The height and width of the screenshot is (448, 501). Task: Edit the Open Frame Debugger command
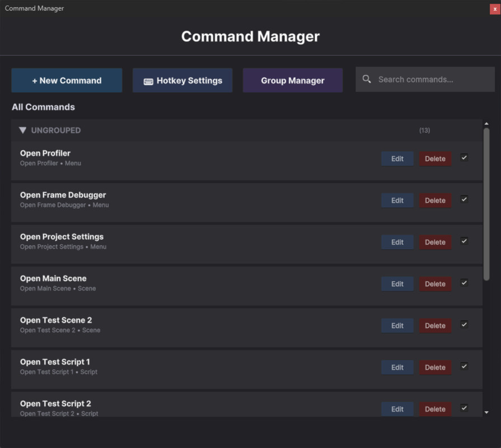click(x=397, y=200)
